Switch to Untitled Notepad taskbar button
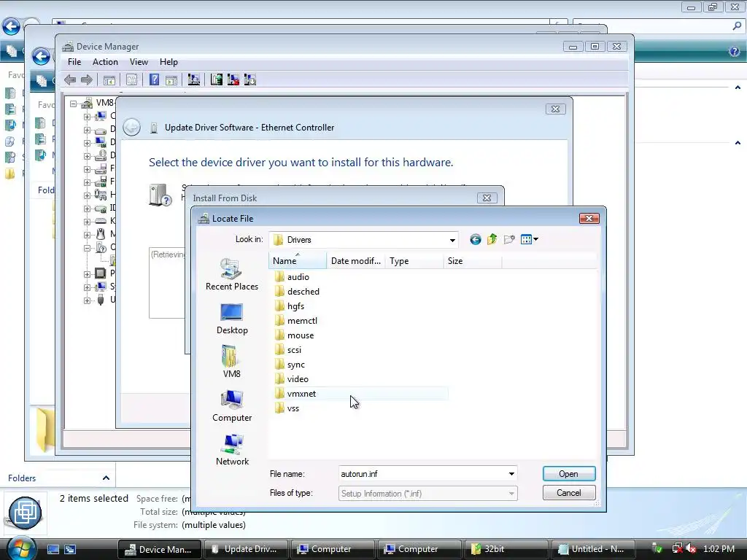 594,549
